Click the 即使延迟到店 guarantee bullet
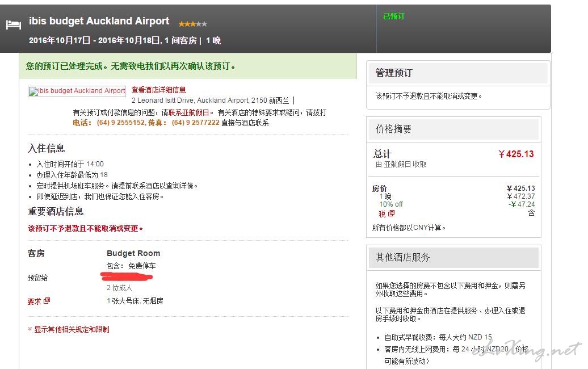This screenshot has width=588, height=369. tap(100, 196)
